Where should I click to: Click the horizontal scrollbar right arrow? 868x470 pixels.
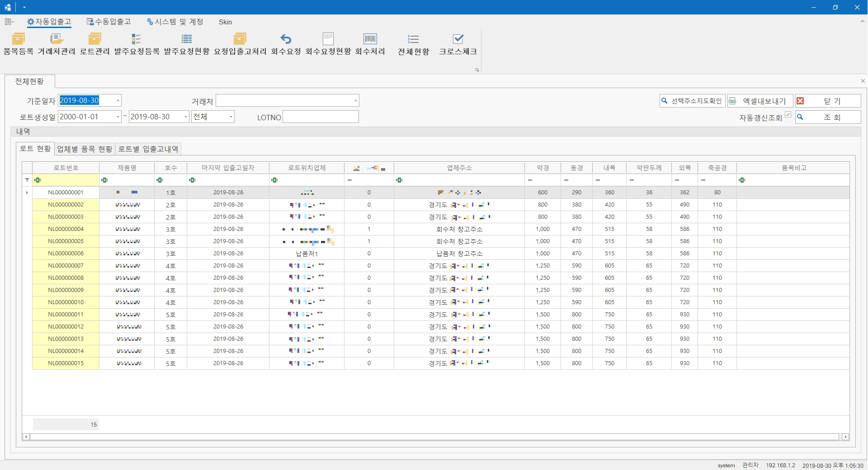pyautogui.click(x=845, y=437)
